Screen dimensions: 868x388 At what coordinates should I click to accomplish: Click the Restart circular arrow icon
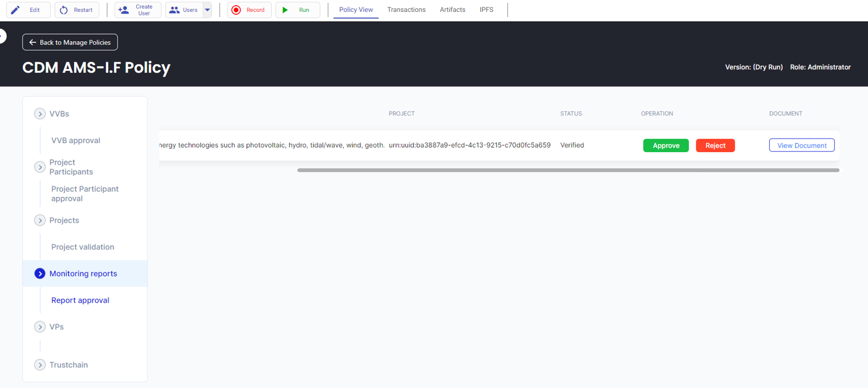point(64,10)
